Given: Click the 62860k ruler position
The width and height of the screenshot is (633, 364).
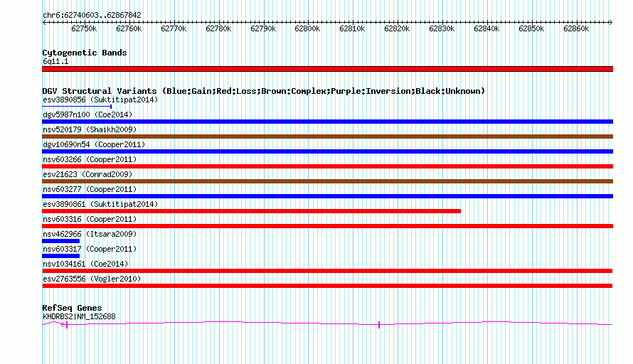Looking at the screenshot, I should pyautogui.click(x=577, y=28).
